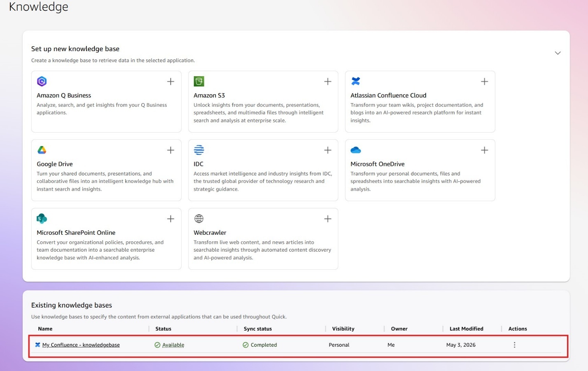
Task: Open My Confluence - knowledgebase link
Action: 81,345
